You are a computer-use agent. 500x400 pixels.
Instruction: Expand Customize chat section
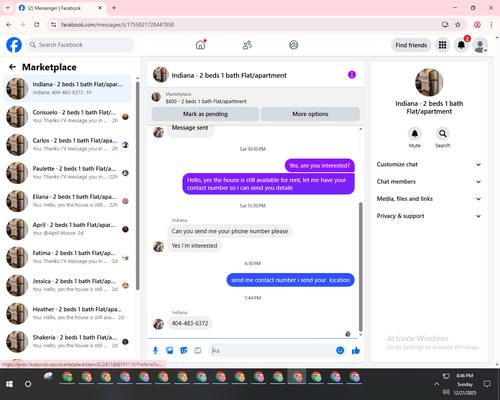429,164
